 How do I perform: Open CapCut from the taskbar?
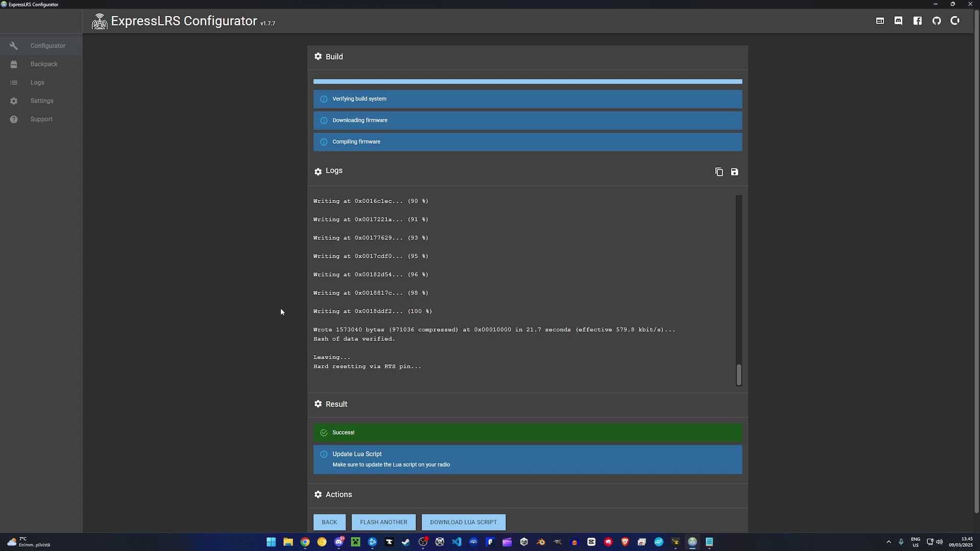[x=592, y=542]
